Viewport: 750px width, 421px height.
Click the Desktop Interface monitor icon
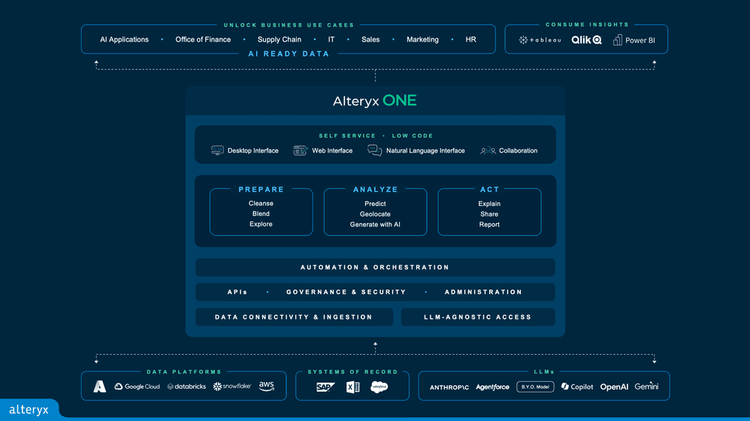click(218, 151)
